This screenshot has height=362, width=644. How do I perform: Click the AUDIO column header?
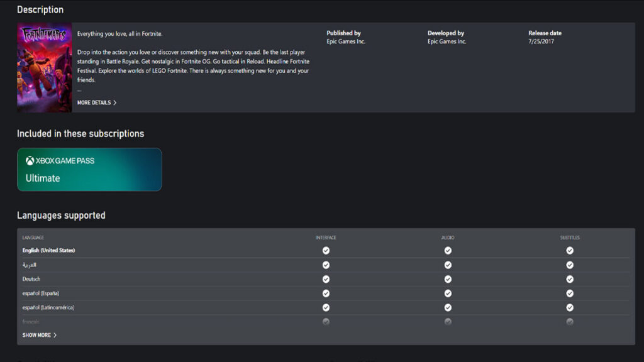448,238
